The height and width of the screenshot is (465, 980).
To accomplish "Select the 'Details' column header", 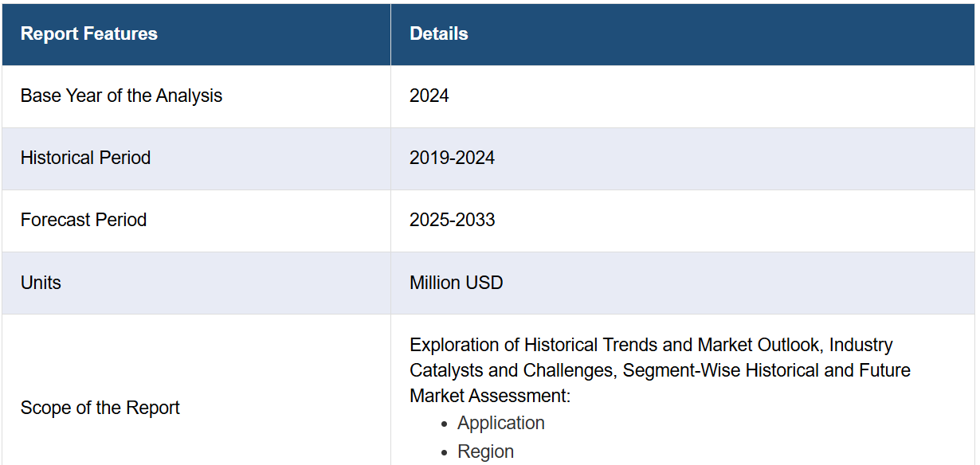I will [x=683, y=34].
